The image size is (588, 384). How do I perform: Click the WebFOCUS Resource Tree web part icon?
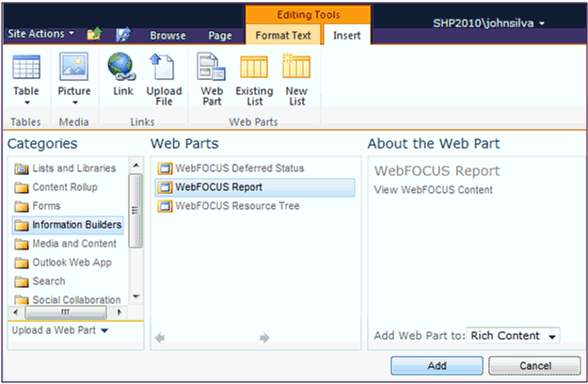pyautogui.click(x=165, y=206)
